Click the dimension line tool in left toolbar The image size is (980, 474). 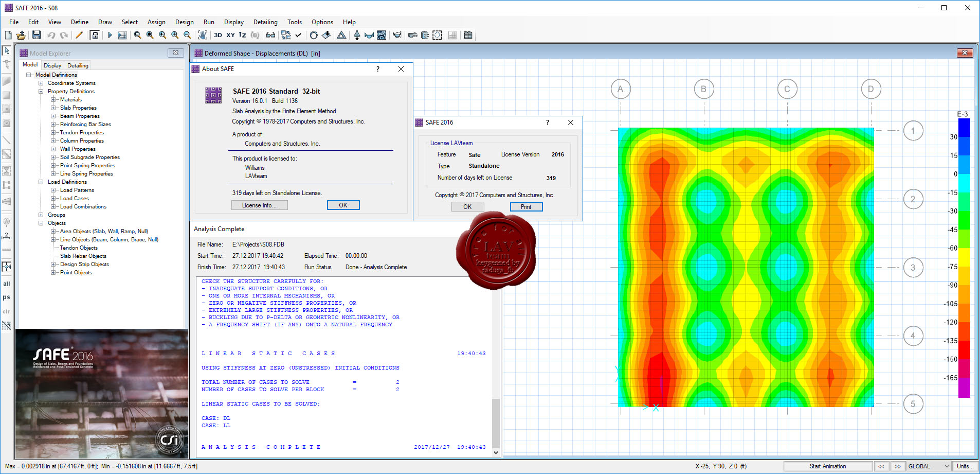(7, 236)
